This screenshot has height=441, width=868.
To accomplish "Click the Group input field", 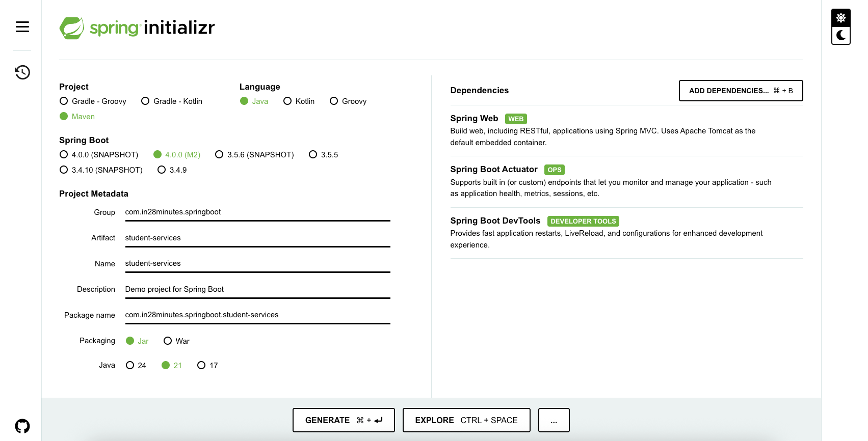I will click(x=257, y=212).
